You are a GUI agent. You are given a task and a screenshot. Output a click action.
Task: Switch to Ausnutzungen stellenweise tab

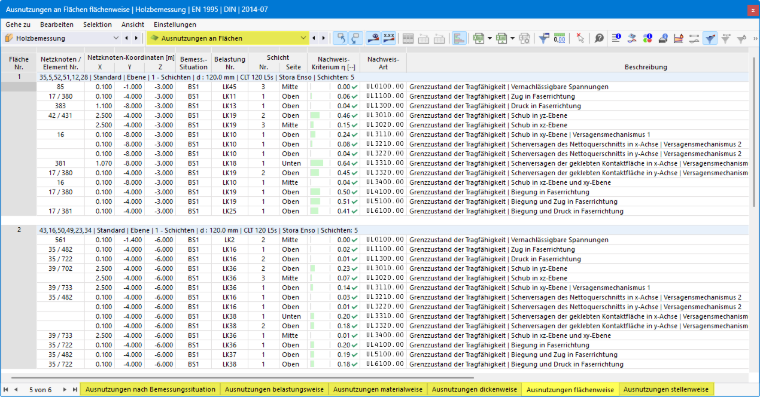[x=666, y=389]
